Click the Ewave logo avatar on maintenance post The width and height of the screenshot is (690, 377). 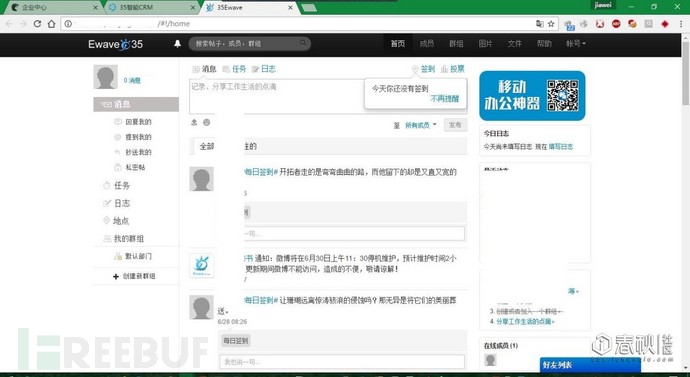(202, 265)
